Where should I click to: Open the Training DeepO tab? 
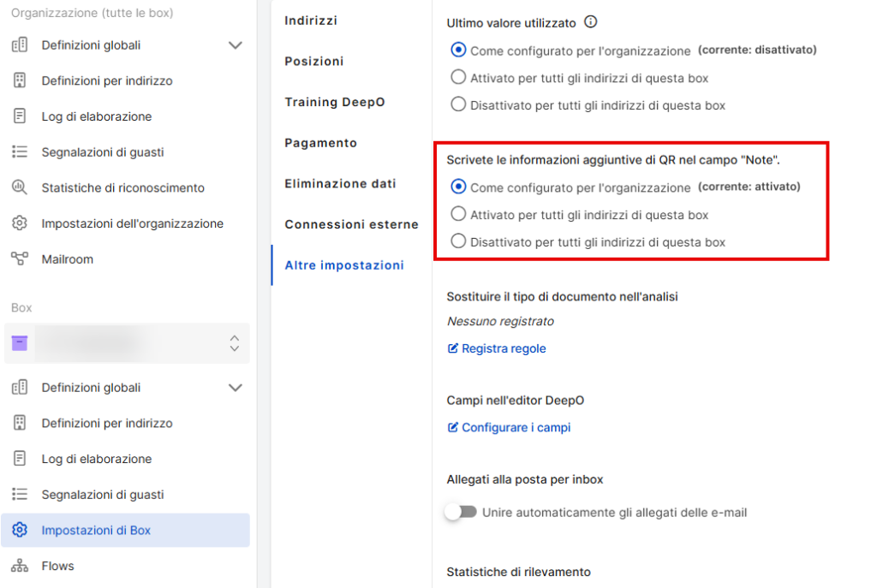335,102
